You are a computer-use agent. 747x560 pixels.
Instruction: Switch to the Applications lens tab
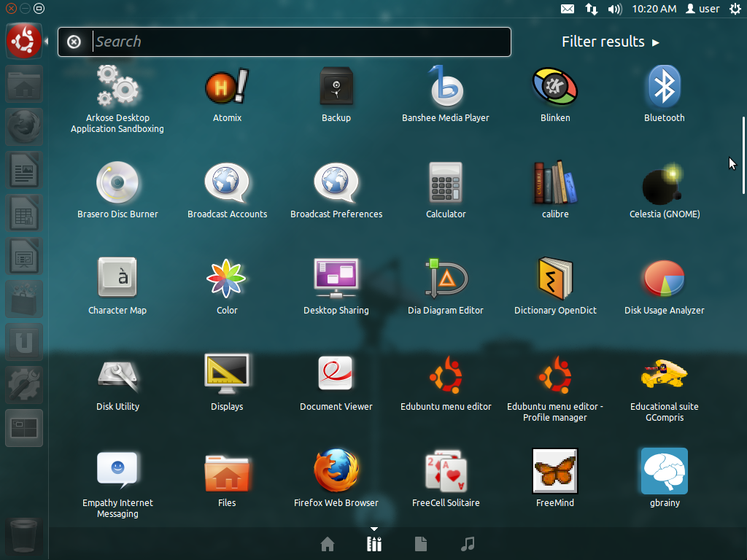(x=374, y=544)
